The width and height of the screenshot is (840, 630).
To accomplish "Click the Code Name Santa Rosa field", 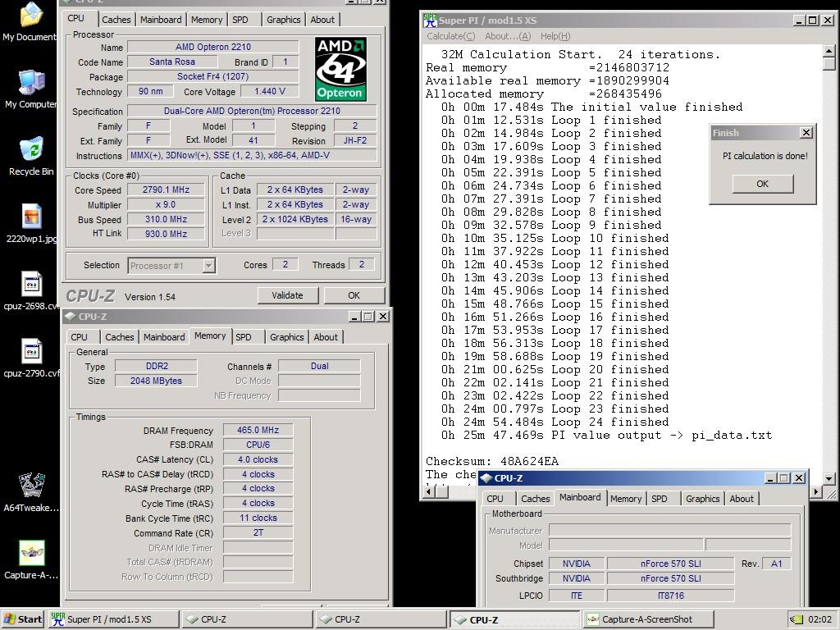I will (172, 62).
